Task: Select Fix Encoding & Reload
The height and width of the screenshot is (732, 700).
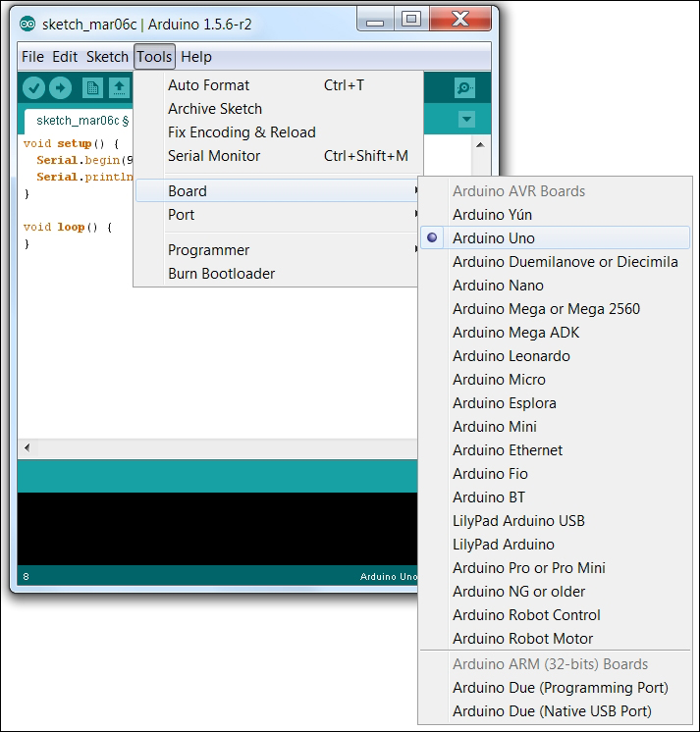Action: [x=278, y=132]
